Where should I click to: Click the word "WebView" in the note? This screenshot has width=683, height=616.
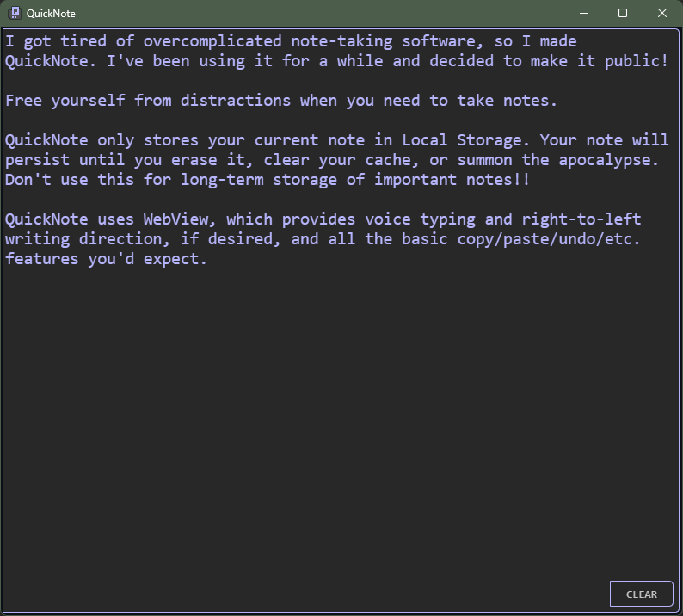175,219
